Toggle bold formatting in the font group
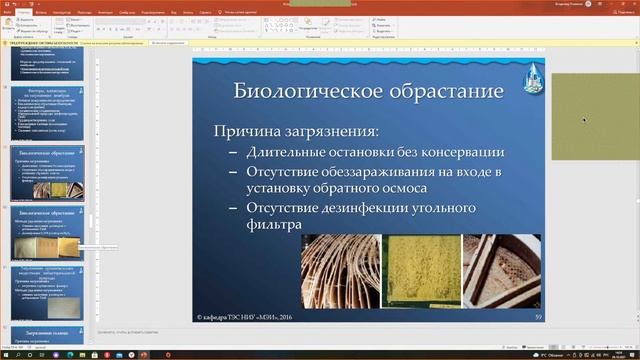 pyautogui.click(x=98, y=29)
